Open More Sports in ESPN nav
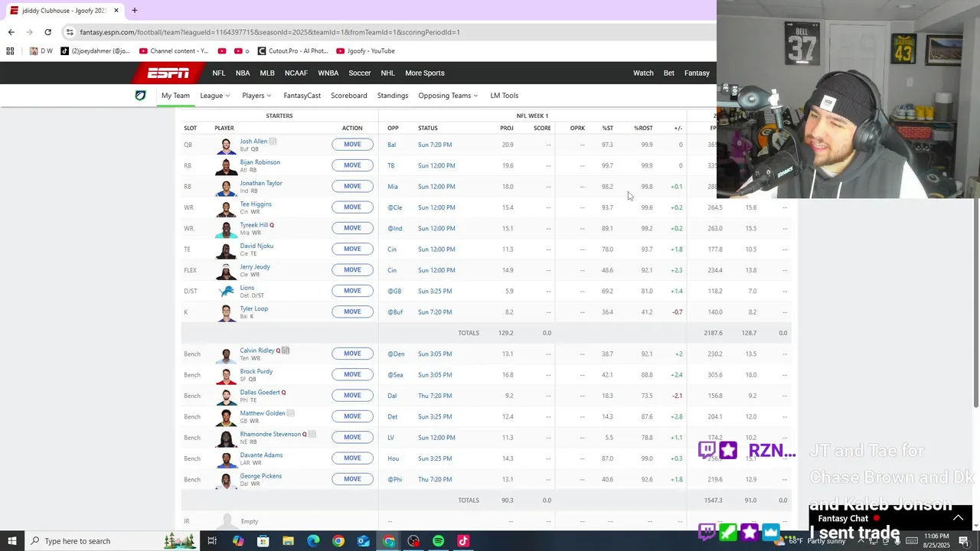This screenshot has height=551, width=980. coord(425,73)
